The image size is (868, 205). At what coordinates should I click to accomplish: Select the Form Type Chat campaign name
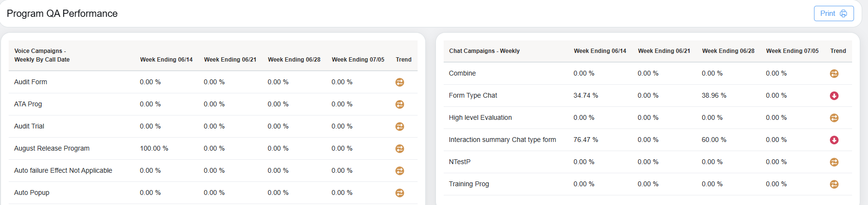pos(473,95)
